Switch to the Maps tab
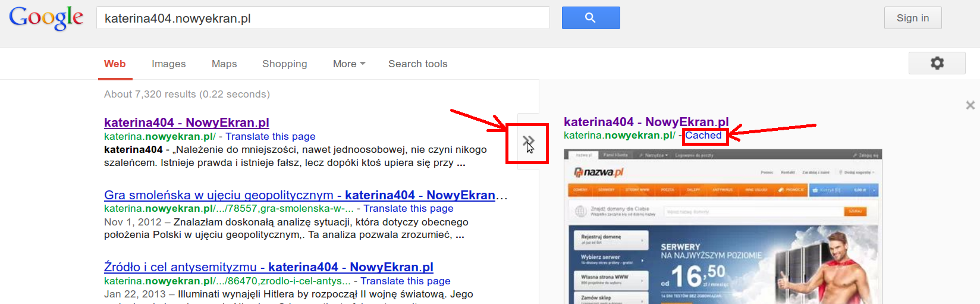 click(224, 64)
